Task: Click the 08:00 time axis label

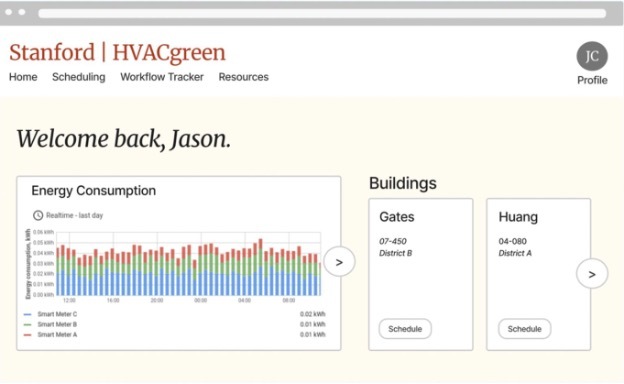Action: point(289,300)
